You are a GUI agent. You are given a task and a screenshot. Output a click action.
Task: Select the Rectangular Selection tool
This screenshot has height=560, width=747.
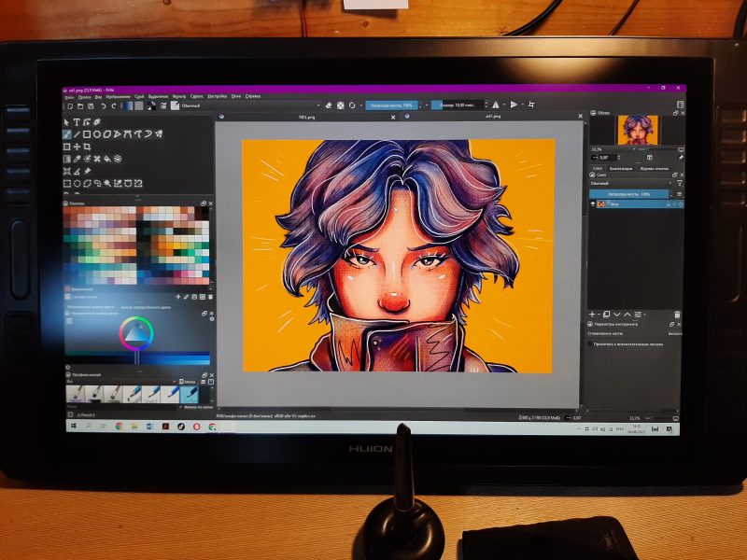(x=66, y=183)
